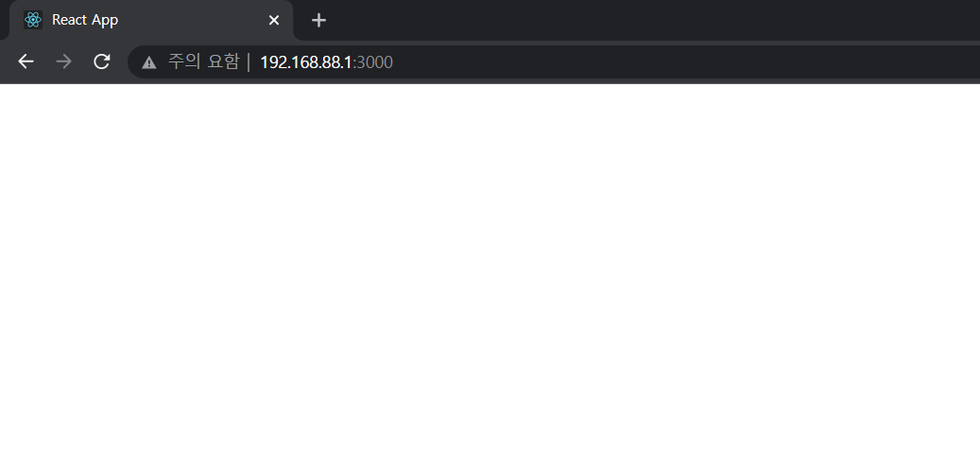
Task: Click the blank white page content
Action: [490, 278]
